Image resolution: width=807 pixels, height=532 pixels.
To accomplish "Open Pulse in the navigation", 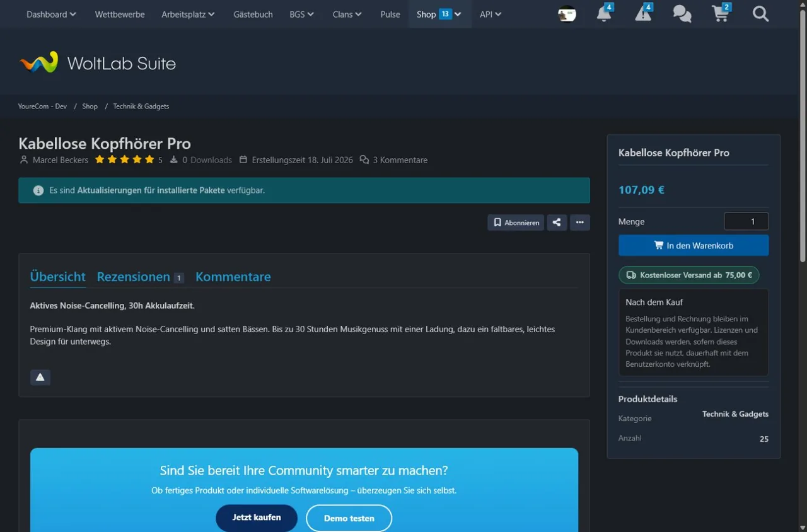I will point(390,14).
